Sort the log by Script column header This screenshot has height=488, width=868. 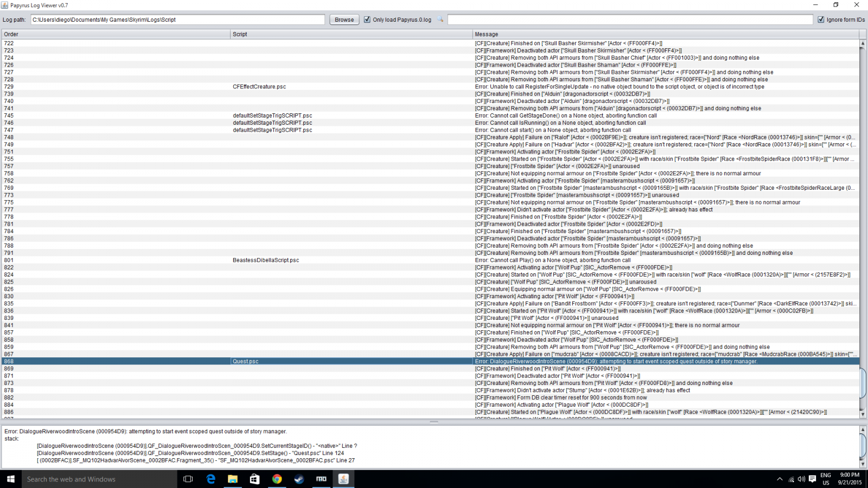pos(351,34)
